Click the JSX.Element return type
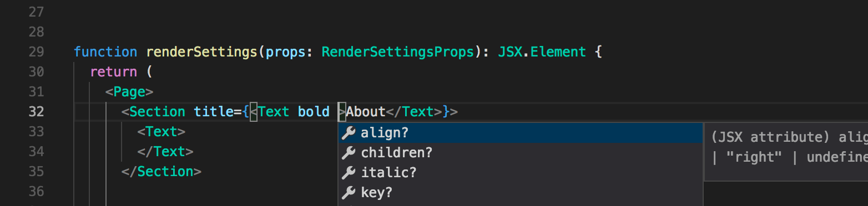 pos(542,52)
